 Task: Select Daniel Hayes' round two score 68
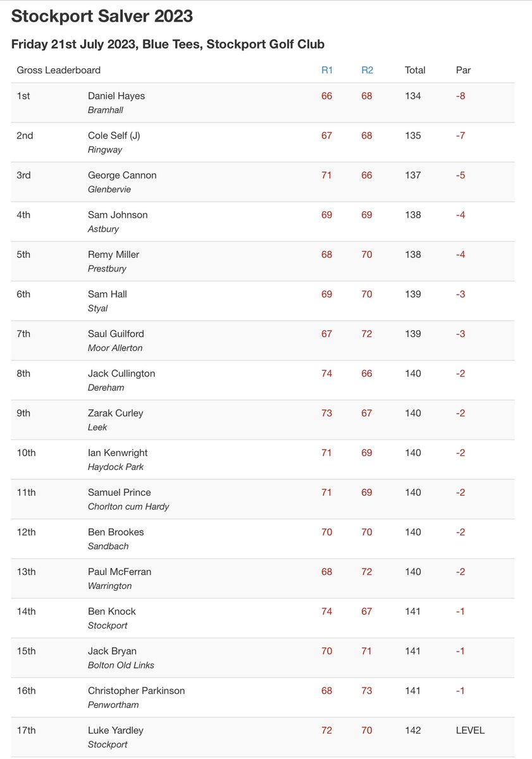pyautogui.click(x=367, y=96)
